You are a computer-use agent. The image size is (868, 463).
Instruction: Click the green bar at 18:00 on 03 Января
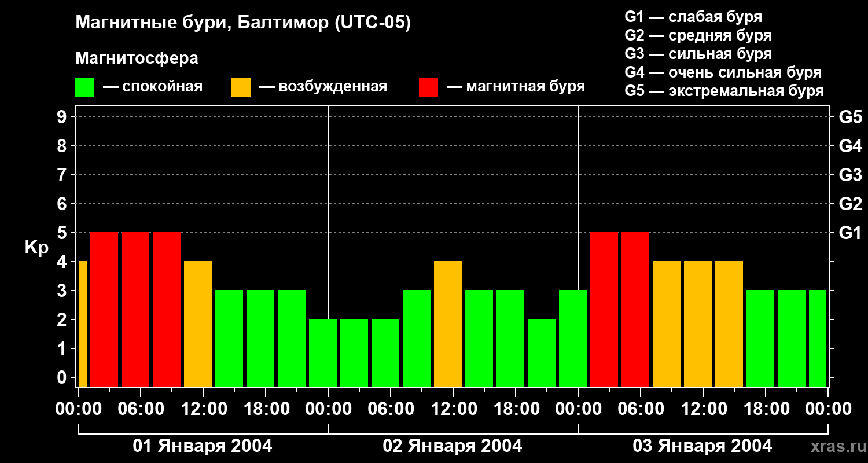click(x=760, y=338)
